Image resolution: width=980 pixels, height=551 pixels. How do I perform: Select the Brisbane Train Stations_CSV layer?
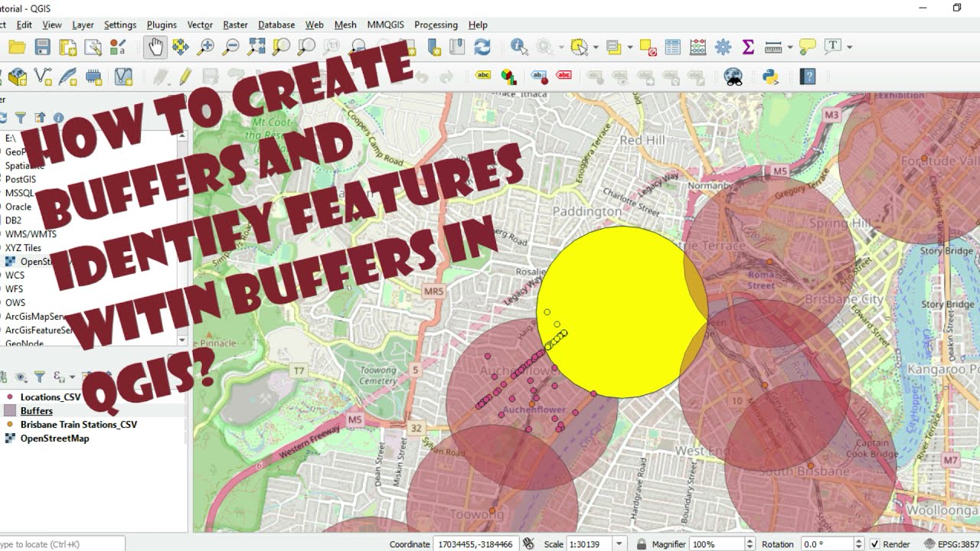[x=79, y=425]
